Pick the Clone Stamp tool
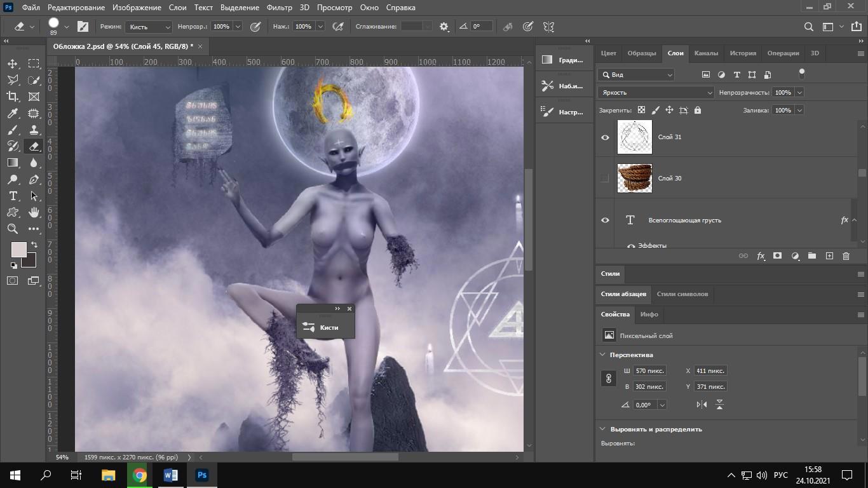Image resolution: width=868 pixels, height=488 pixels. pyautogui.click(x=34, y=130)
